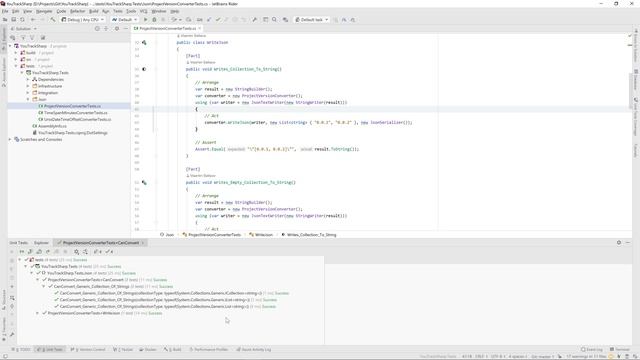This screenshot has width=640, height=360.
Task: Click the Json breadcrumb below the editor
Action: (x=167, y=235)
